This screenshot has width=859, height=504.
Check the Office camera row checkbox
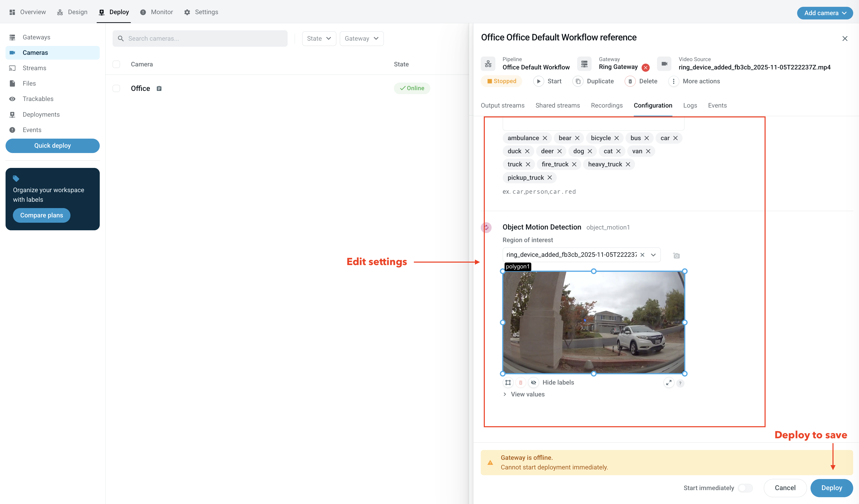pyautogui.click(x=116, y=89)
